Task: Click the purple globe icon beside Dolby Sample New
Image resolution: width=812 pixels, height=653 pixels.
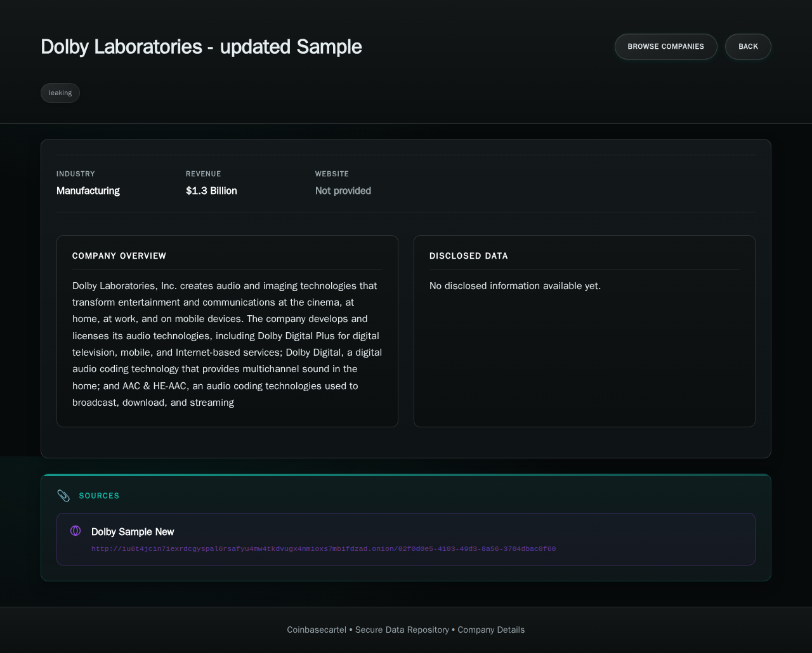Action: (x=75, y=531)
